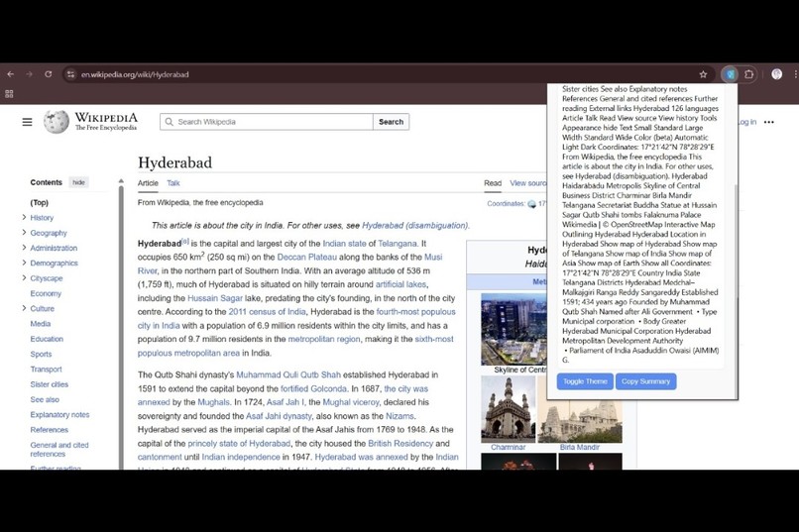Screen dimensions: 799x532
Task: Follow the Nizams link
Action: click(x=399, y=416)
